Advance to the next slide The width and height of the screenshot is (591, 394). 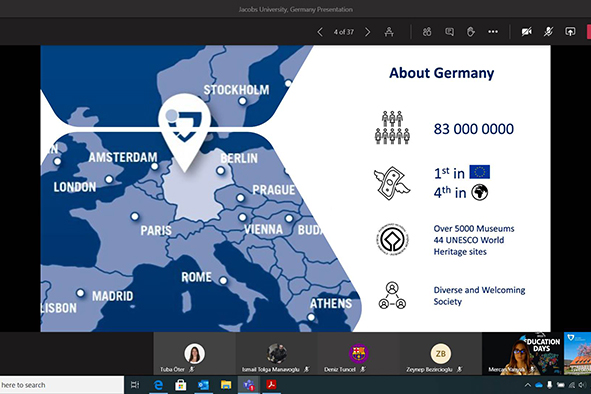tap(367, 32)
